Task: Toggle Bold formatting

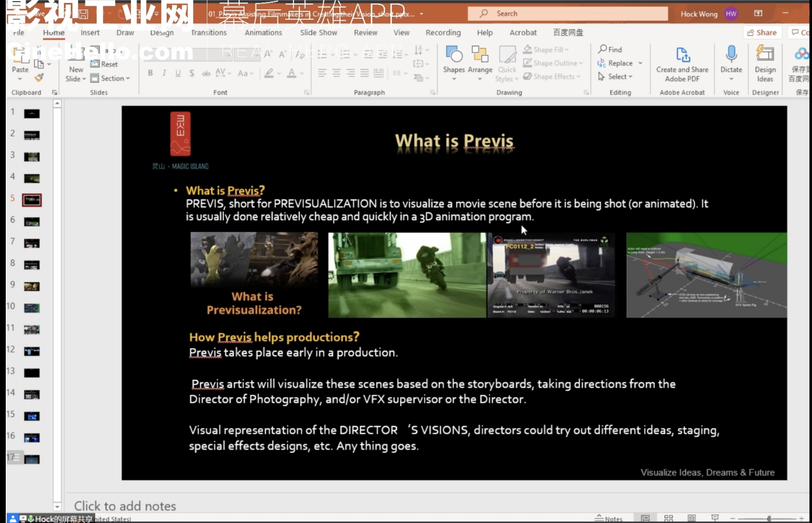Action: coord(150,73)
